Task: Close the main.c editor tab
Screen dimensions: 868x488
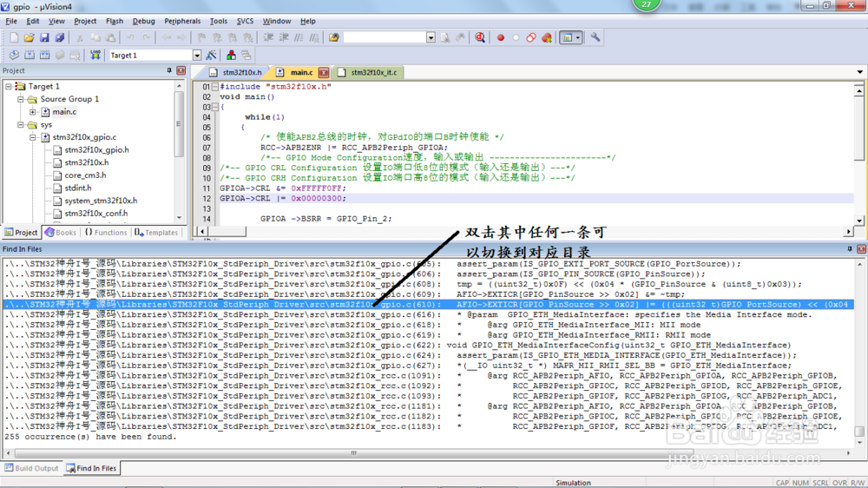Action: pyautogui.click(x=324, y=73)
